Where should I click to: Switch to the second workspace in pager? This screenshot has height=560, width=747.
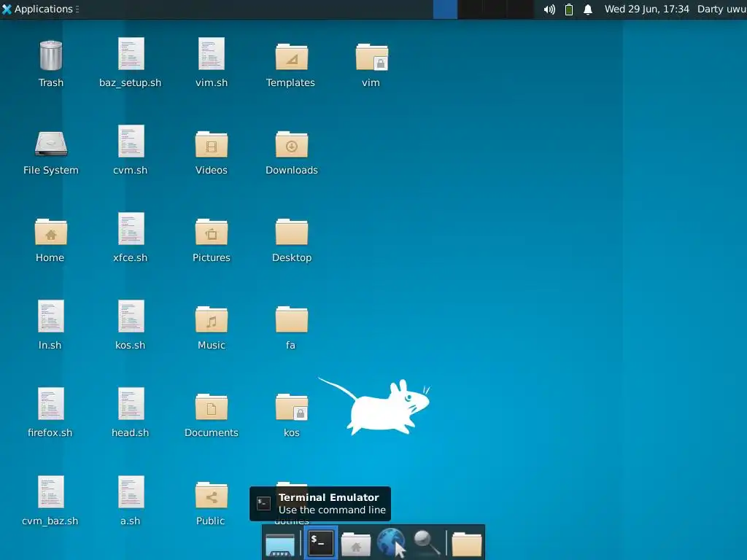[470, 9]
